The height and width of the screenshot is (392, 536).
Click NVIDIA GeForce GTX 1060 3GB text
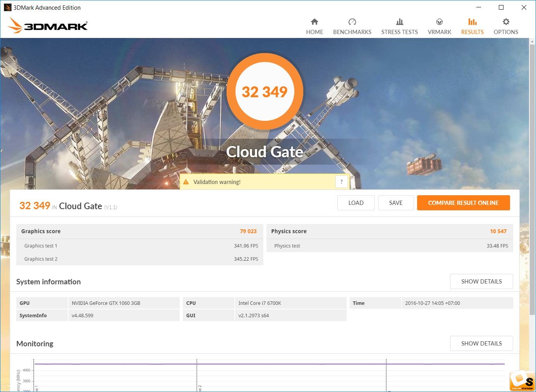tap(106, 303)
